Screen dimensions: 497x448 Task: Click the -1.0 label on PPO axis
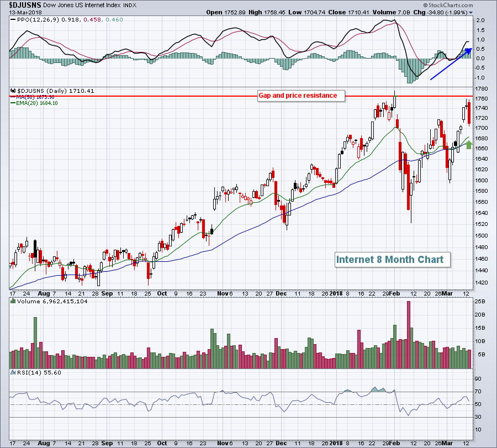(479, 78)
